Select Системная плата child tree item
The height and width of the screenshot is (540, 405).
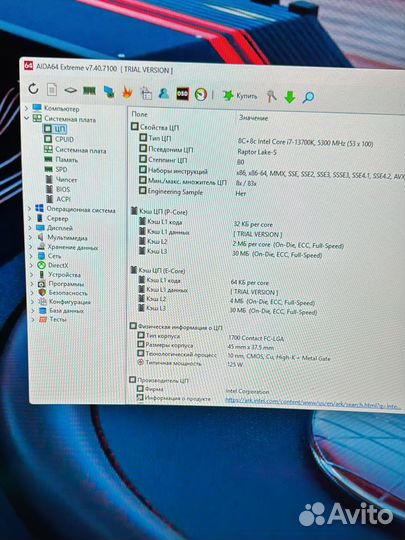[75, 150]
